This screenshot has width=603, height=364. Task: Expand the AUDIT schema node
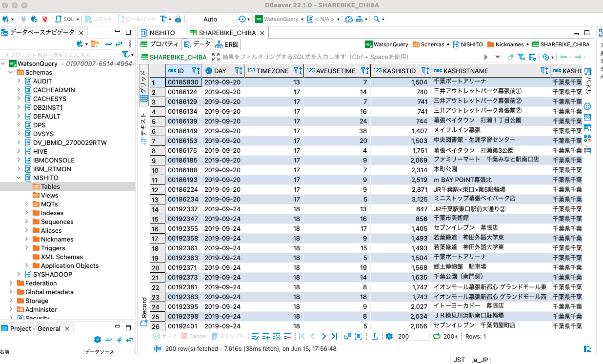[19, 81]
